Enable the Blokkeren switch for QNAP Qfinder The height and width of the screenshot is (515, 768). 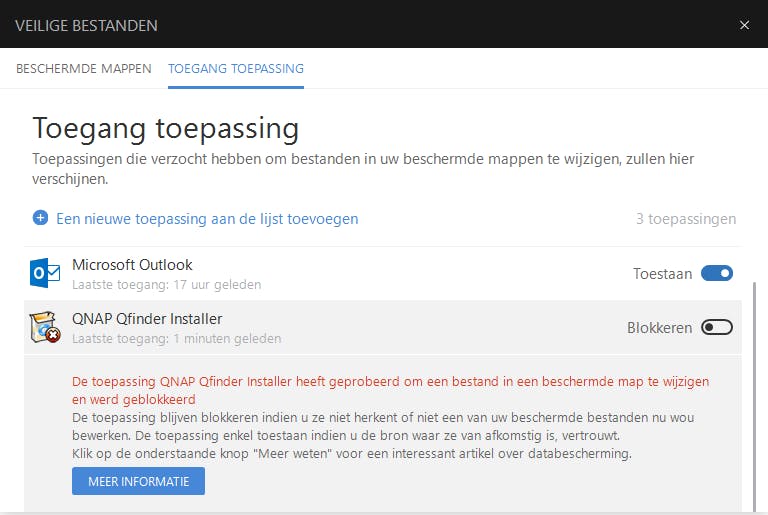click(x=717, y=327)
